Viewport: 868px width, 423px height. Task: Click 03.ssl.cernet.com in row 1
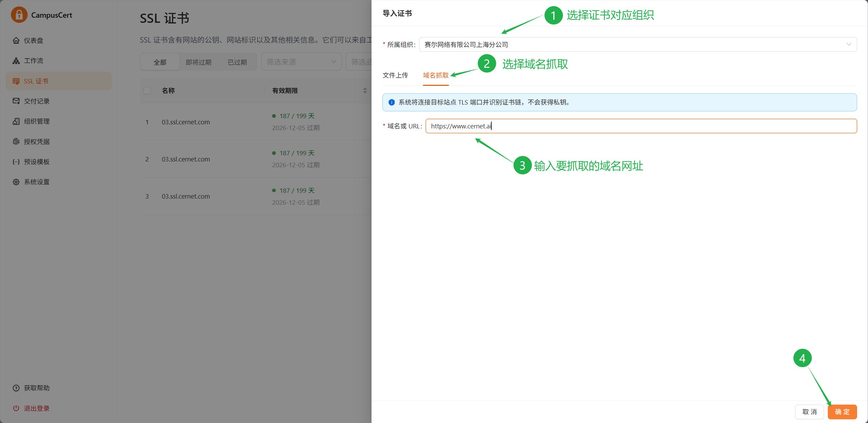click(186, 122)
